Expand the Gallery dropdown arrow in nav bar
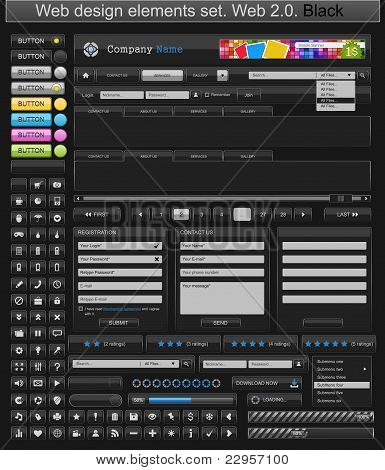Screen dimensions: 385x470 222,75
